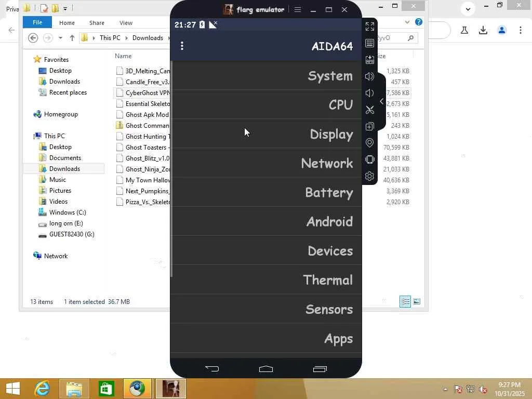This screenshot has height=399, width=532.
Task: Click the multi-instance plus icon in emulator sidebar
Action: pos(370,126)
